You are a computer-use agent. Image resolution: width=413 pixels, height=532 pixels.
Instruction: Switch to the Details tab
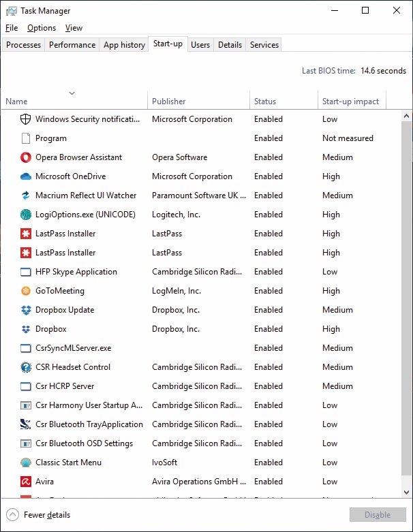[x=230, y=45]
